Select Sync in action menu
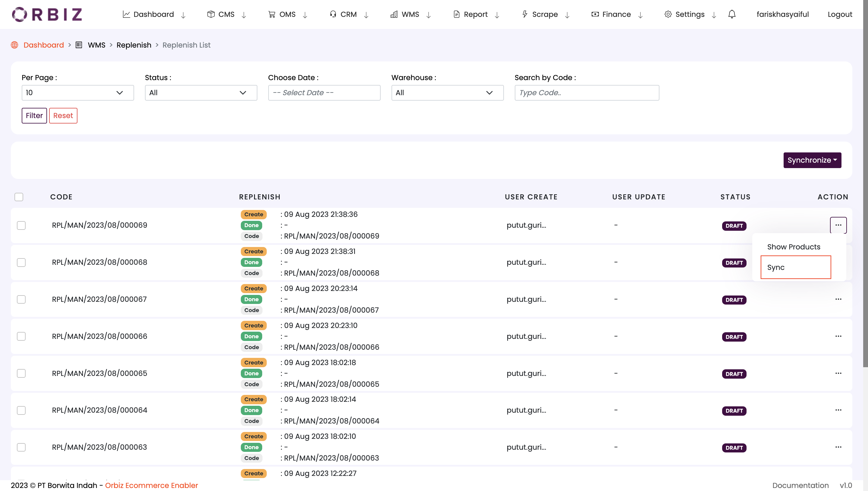Image resolution: width=868 pixels, height=491 pixels. click(x=796, y=267)
